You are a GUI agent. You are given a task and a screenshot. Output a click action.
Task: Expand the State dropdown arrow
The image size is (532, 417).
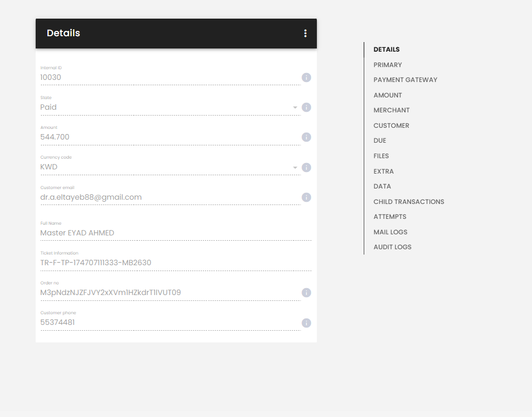click(x=295, y=108)
